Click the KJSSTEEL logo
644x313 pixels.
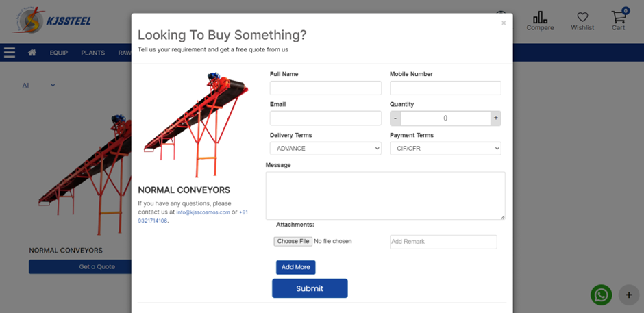52,21
